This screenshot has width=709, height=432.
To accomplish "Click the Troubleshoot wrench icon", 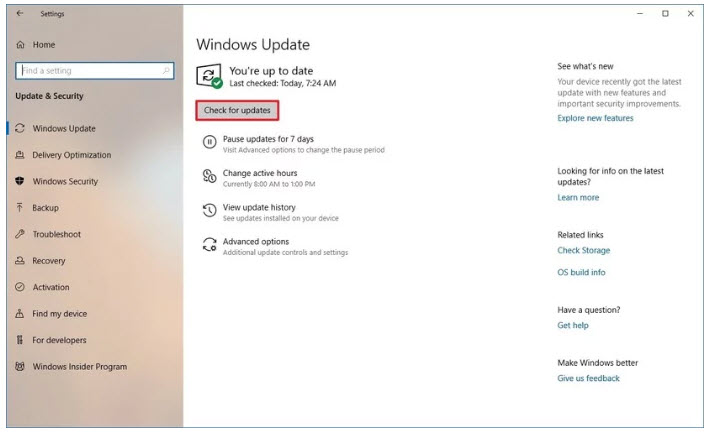I will 21,234.
